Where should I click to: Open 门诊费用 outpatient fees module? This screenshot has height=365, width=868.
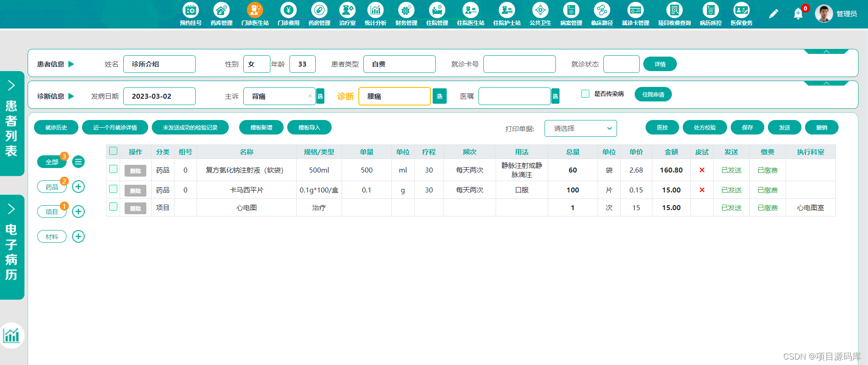point(289,14)
